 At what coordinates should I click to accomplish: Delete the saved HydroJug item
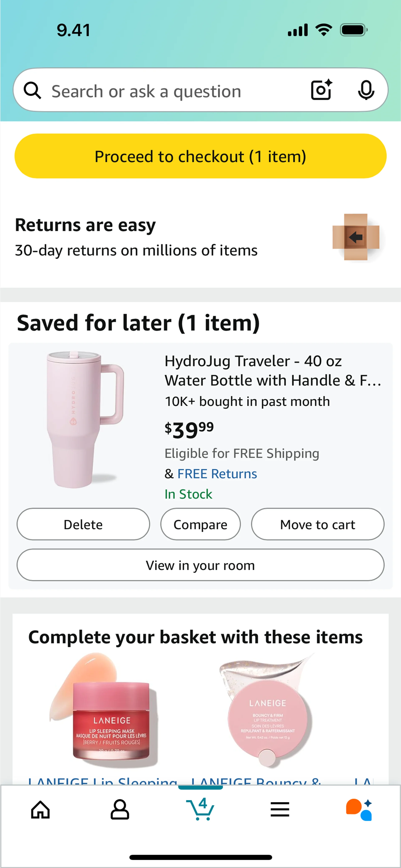[83, 524]
